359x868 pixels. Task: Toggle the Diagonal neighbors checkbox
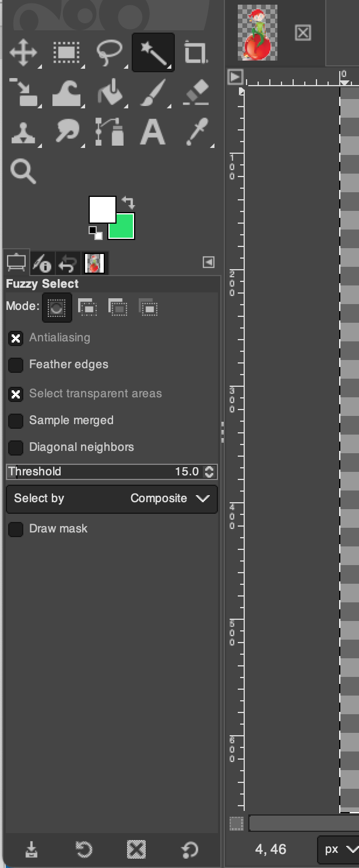[16, 448]
